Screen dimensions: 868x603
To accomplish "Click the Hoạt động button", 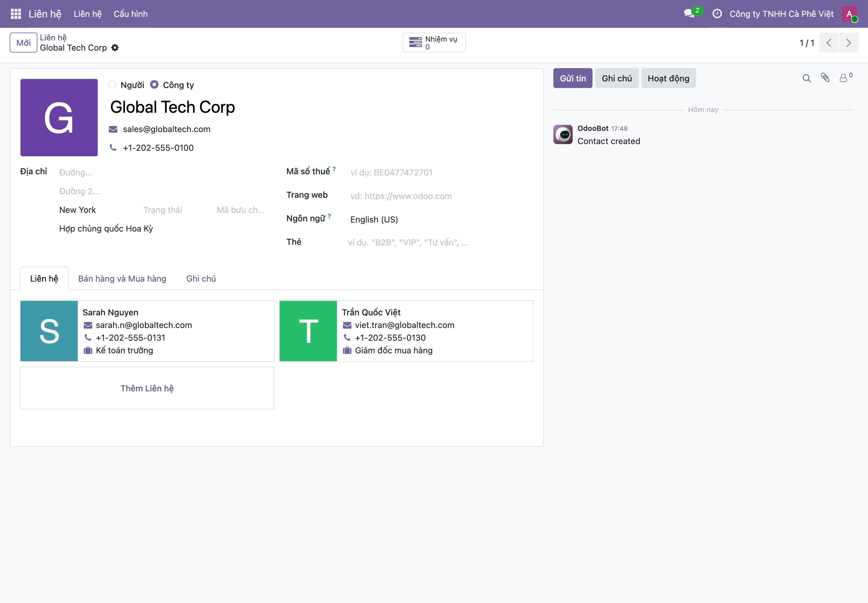I will tap(668, 78).
